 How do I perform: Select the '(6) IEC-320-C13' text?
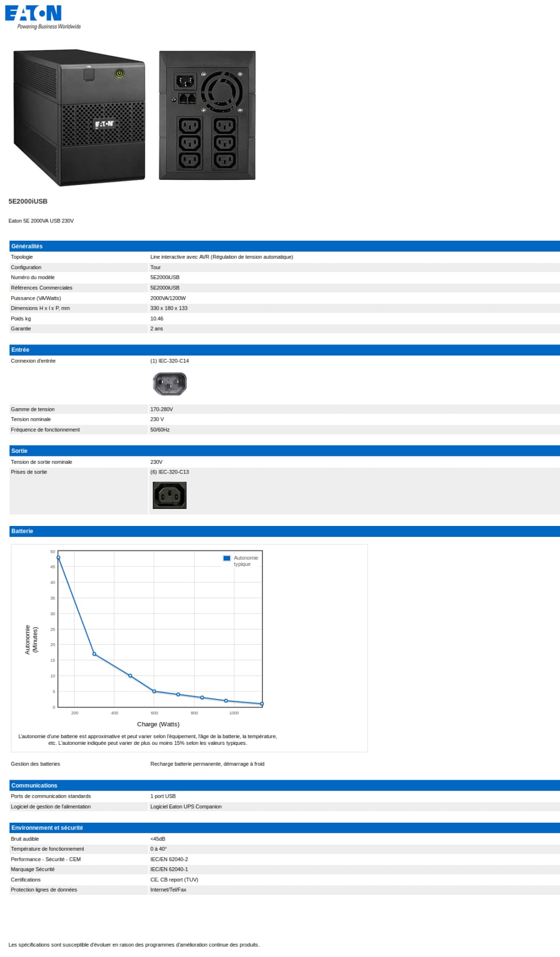tap(170, 472)
